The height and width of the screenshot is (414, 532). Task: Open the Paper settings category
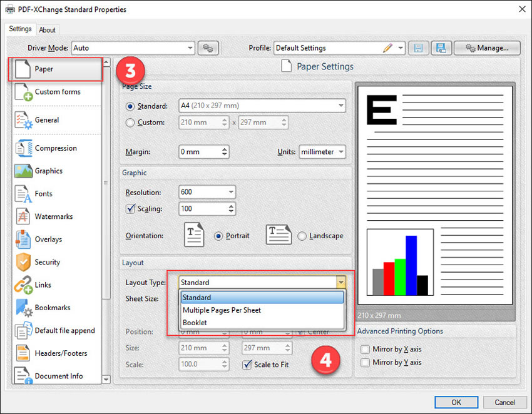[56, 69]
